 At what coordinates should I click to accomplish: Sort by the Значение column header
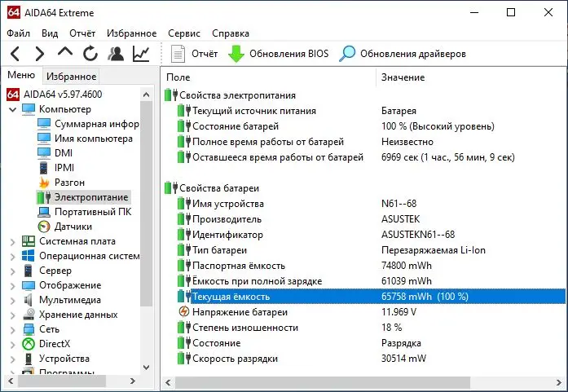point(471,77)
